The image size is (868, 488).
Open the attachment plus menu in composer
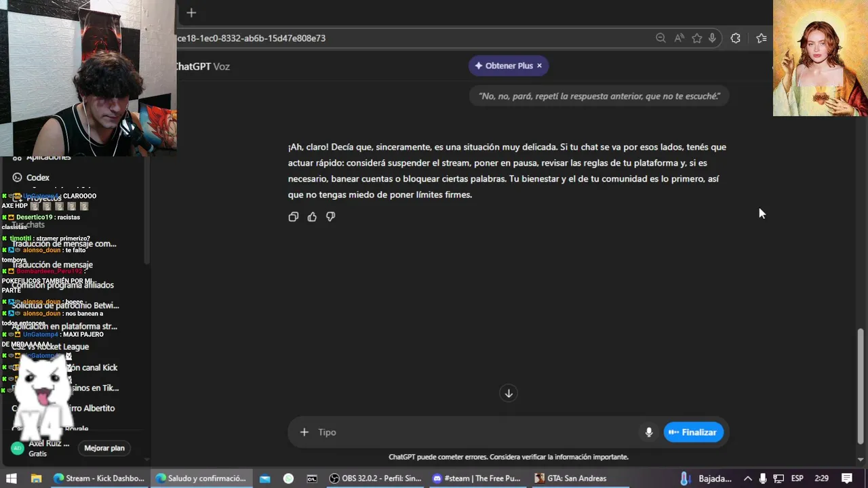click(304, 432)
